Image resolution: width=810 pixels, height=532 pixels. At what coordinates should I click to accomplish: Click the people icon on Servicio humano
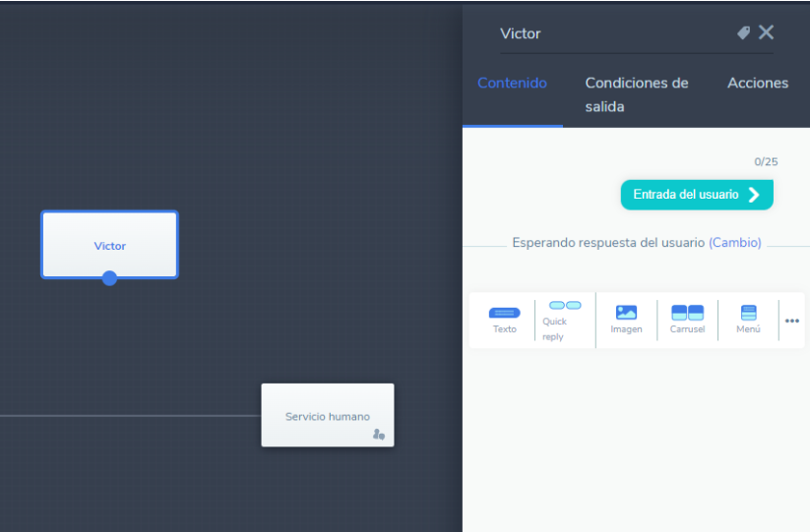pyautogui.click(x=379, y=435)
